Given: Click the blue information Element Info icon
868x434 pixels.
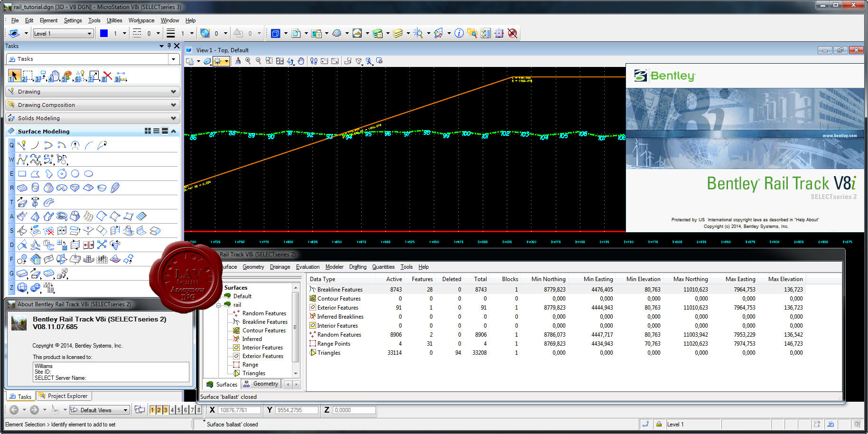Looking at the screenshot, I should (x=459, y=33).
